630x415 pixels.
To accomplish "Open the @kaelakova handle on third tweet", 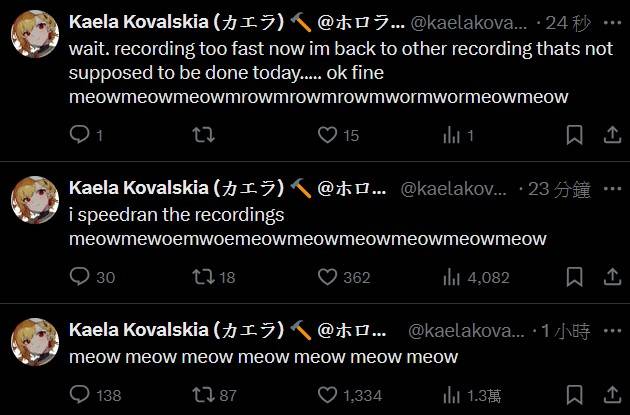I will [465, 330].
